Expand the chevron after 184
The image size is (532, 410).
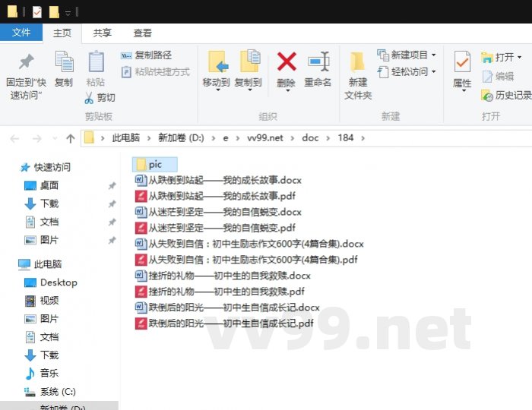point(363,138)
